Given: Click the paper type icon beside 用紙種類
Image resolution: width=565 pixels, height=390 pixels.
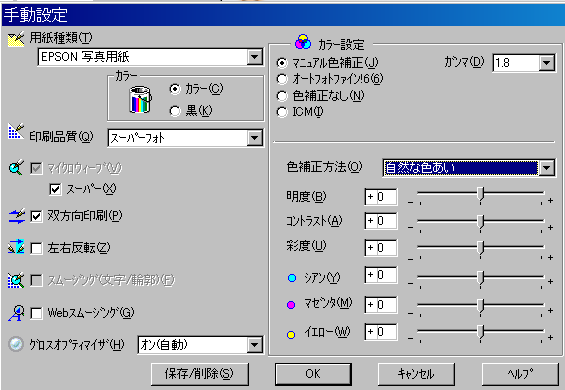Looking at the screenshot, I should click(16, 39).
